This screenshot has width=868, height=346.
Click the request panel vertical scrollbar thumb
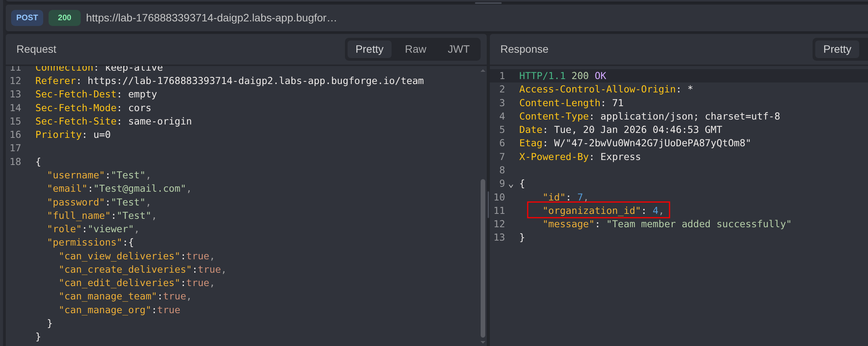(x=483, y=256)
